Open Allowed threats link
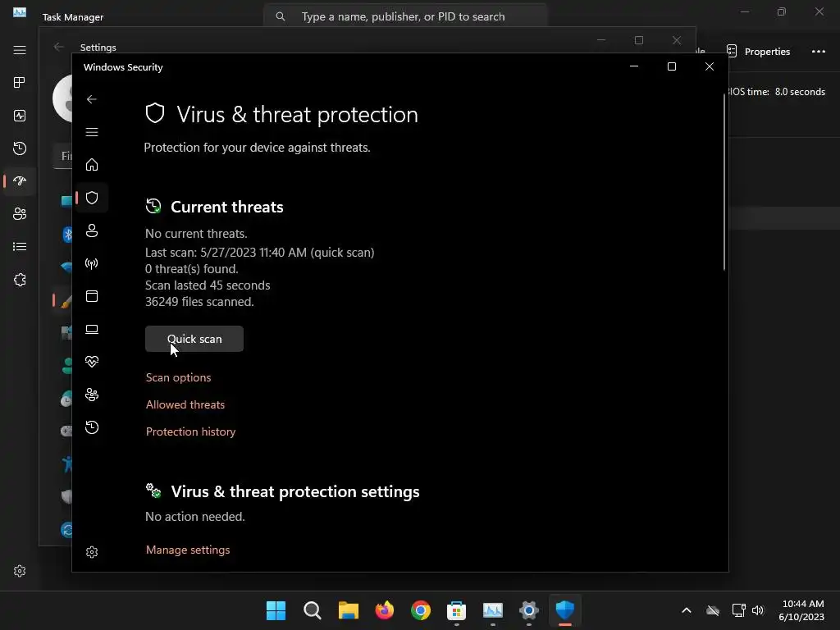 pyautogui.click(x=185, y=404)
